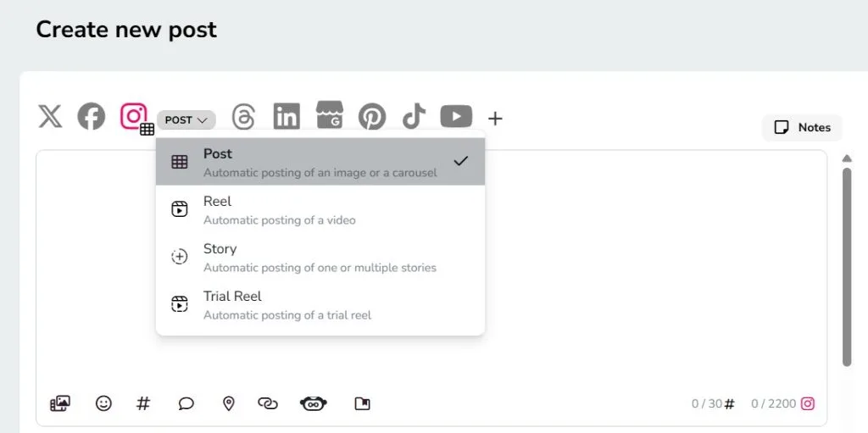Image resolution: width=868 pixels, height=433 pixels.
Task: Select the Instagram network icon
Action: tap(134, 116)
